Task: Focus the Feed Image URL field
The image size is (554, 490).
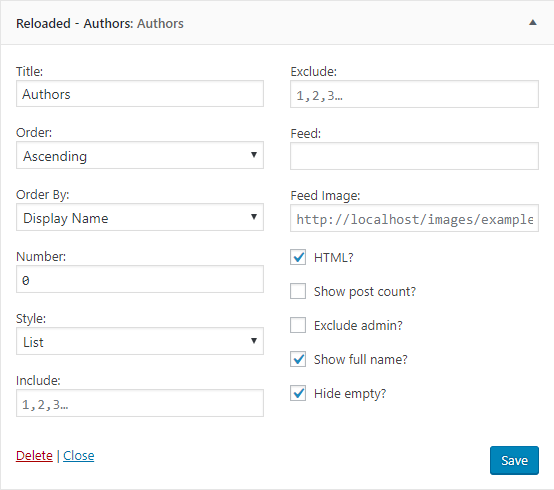Action: click(x=414, y=218)
